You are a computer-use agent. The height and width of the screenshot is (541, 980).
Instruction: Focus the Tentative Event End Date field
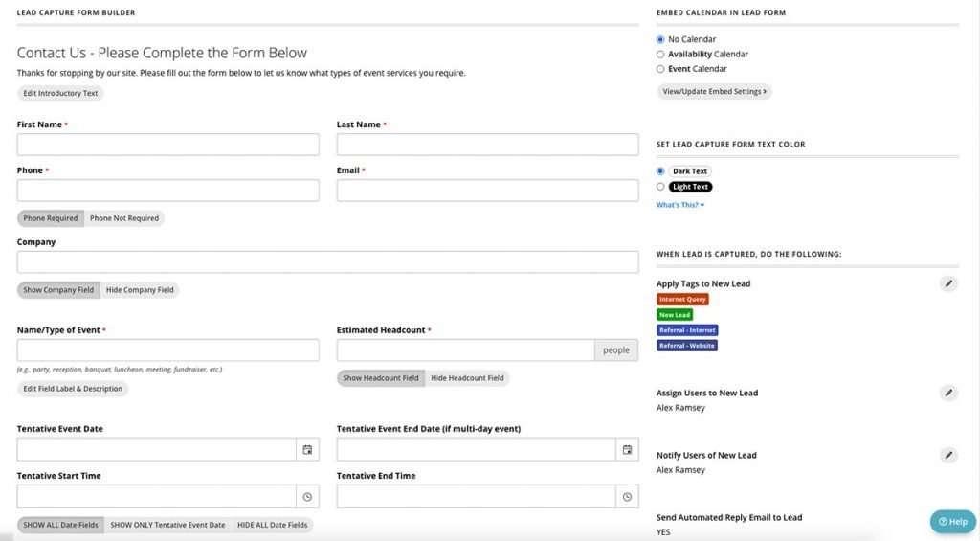(x=477, y=450)
